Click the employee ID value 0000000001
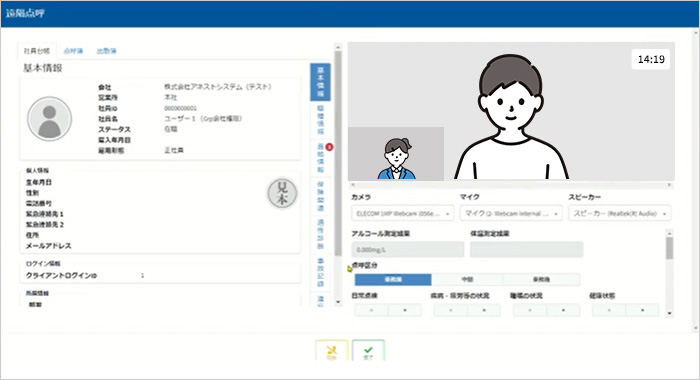This screenshot has height=380, width=700. coord(180,108)
